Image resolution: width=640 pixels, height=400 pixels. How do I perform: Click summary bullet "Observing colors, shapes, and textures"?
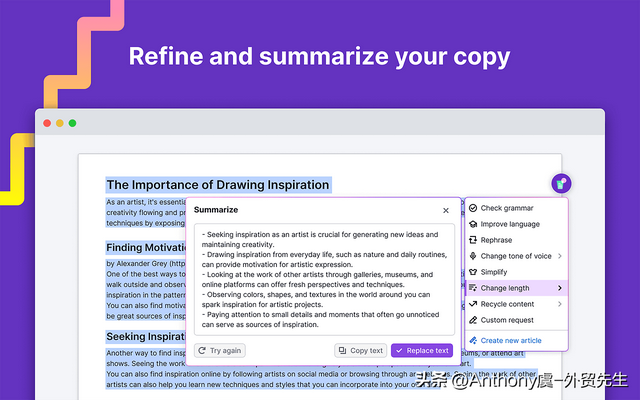[316, 300]
